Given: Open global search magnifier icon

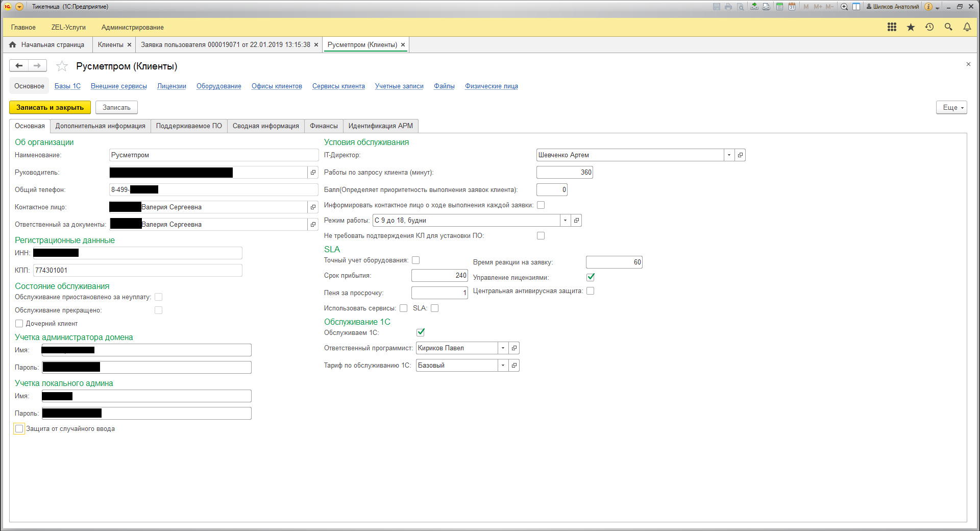Looking at the screenshot, I should coord(948,27).
